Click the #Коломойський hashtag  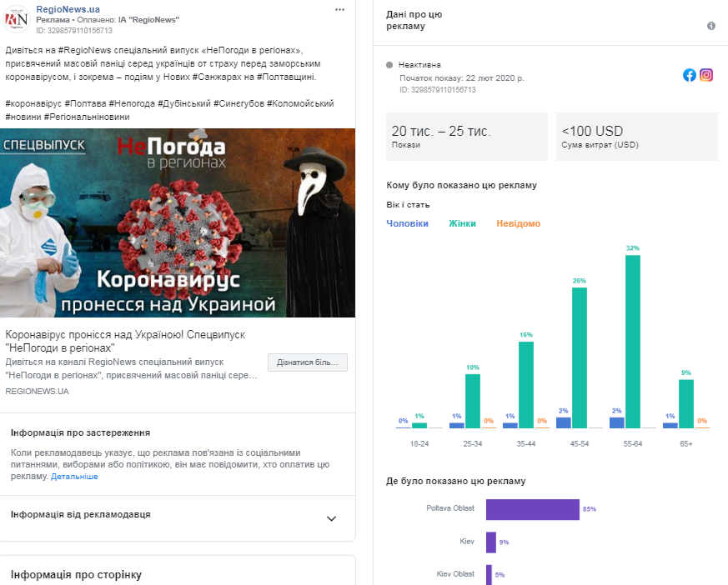300,103
